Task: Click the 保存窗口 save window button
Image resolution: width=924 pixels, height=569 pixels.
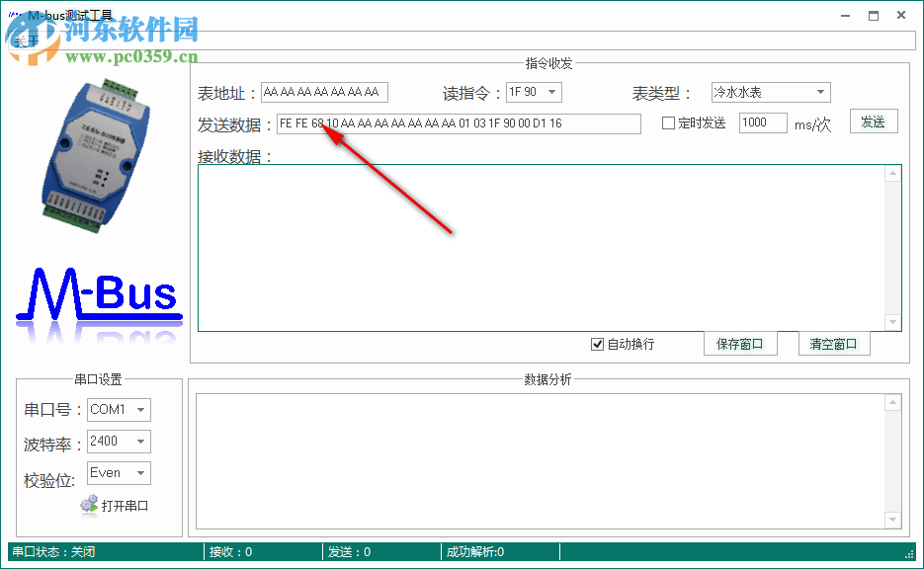Action: (x=739, y=343)
